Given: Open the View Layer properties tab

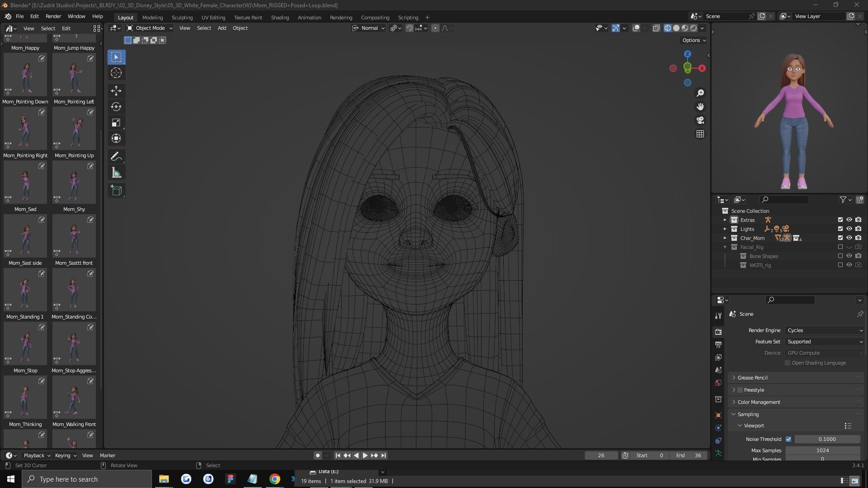Looking at the screenshot, I should pos(718,357).
